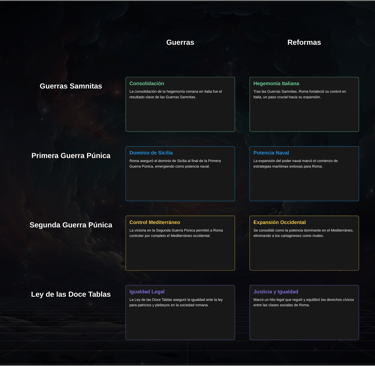Click the blue Dominio de Sicilia title
The width and height of the screenshot is (375, 366).
(151, 153)
